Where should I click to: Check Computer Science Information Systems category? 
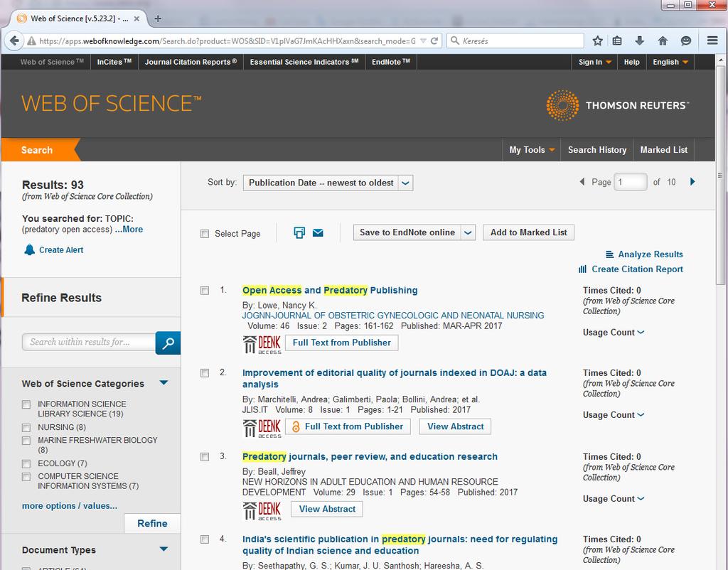point(26,477)
